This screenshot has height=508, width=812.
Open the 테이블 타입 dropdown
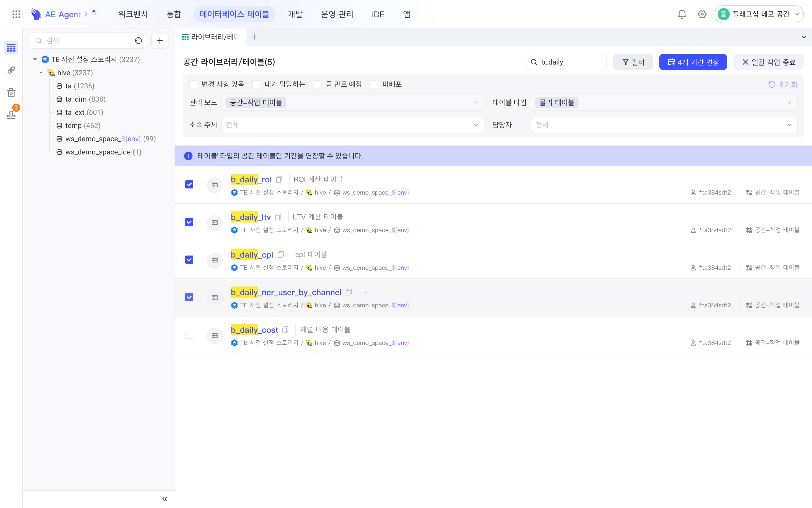(664, 102)
